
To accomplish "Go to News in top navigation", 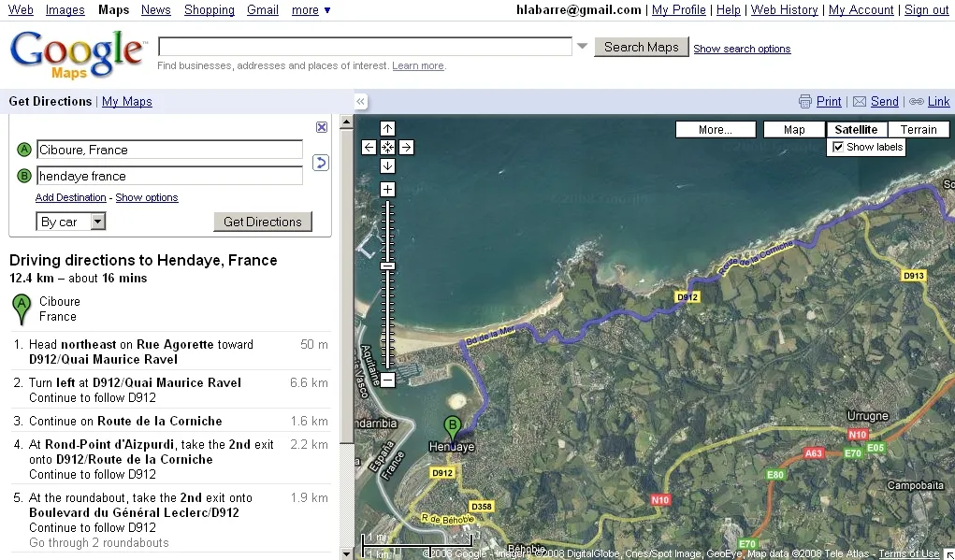I will [156, 9].
